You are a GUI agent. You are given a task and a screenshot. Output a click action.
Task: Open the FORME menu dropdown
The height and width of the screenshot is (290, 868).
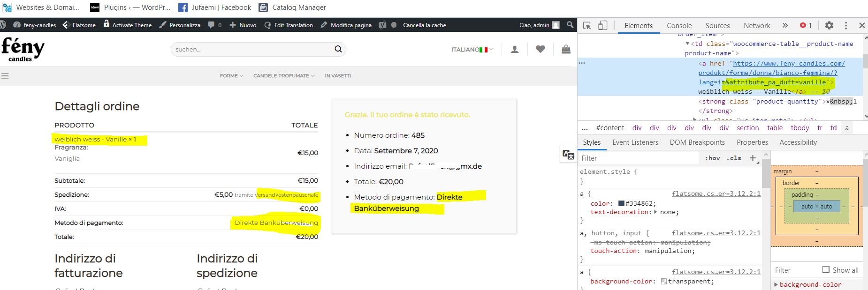pyautogui.click(x=232, y=76)
